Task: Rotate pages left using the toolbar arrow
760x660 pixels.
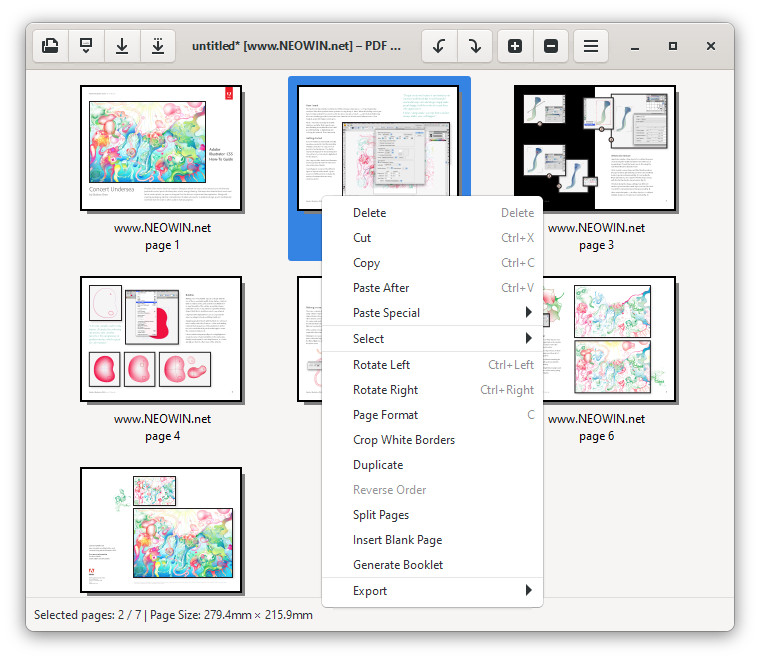Action: click(439, 46)
